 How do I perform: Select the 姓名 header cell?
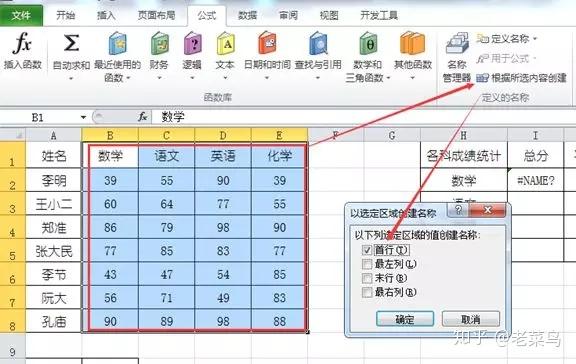[x=54, y=156]
